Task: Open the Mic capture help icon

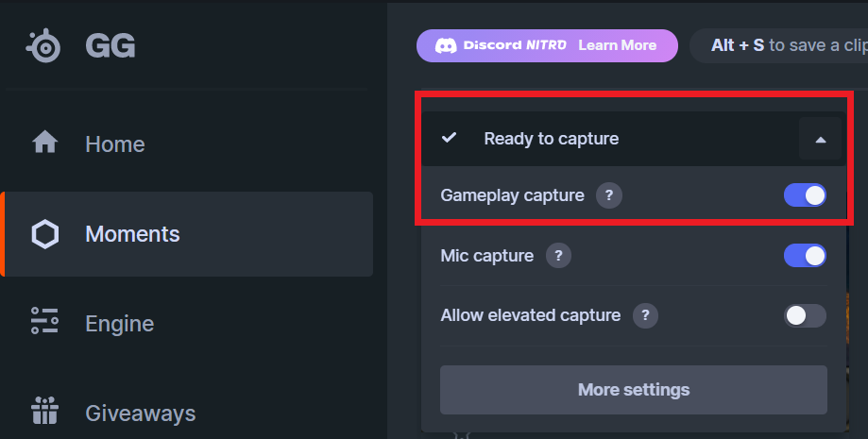Action: point(558,255)
